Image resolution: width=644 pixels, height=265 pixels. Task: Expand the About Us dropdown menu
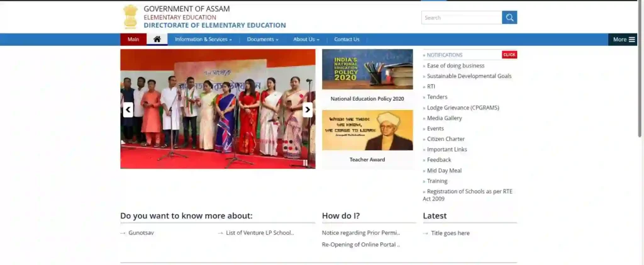tap(306, 39)
